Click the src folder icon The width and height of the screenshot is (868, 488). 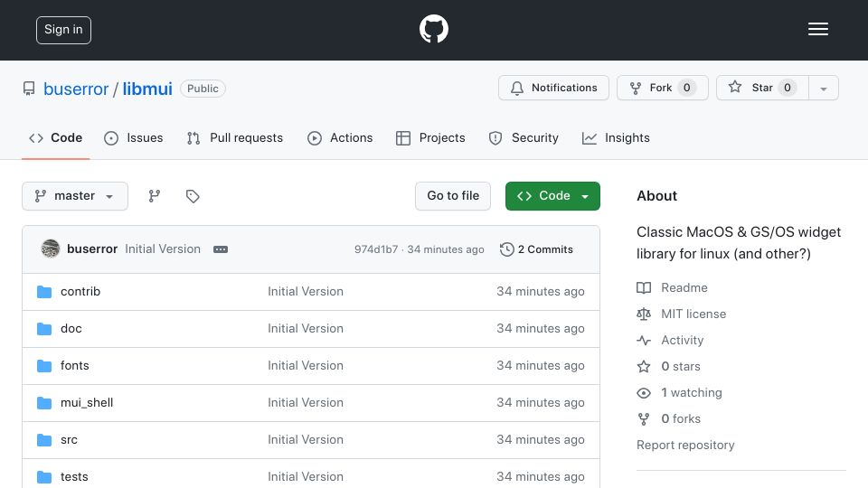coord(44,440)
